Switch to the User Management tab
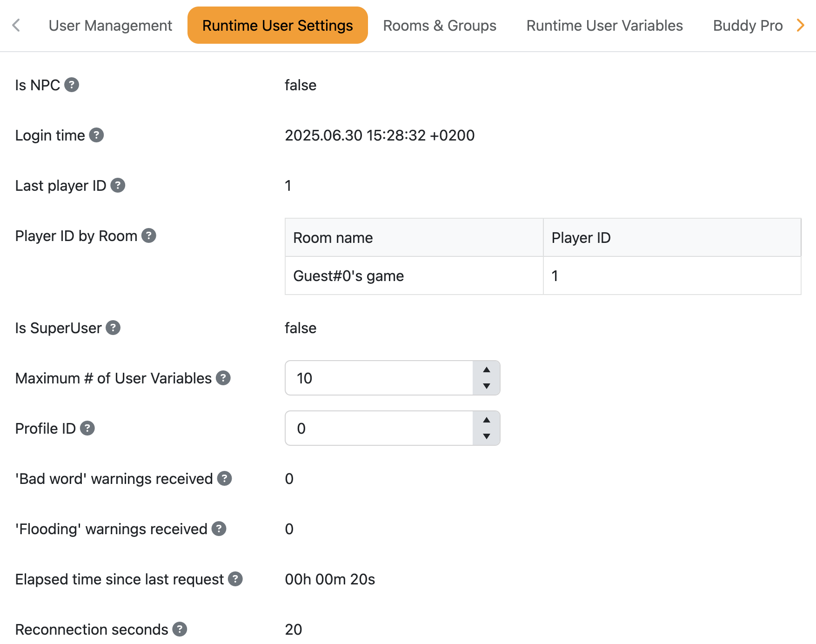The width and height of the screenshot is (816, 644). (x=110, y=26)
